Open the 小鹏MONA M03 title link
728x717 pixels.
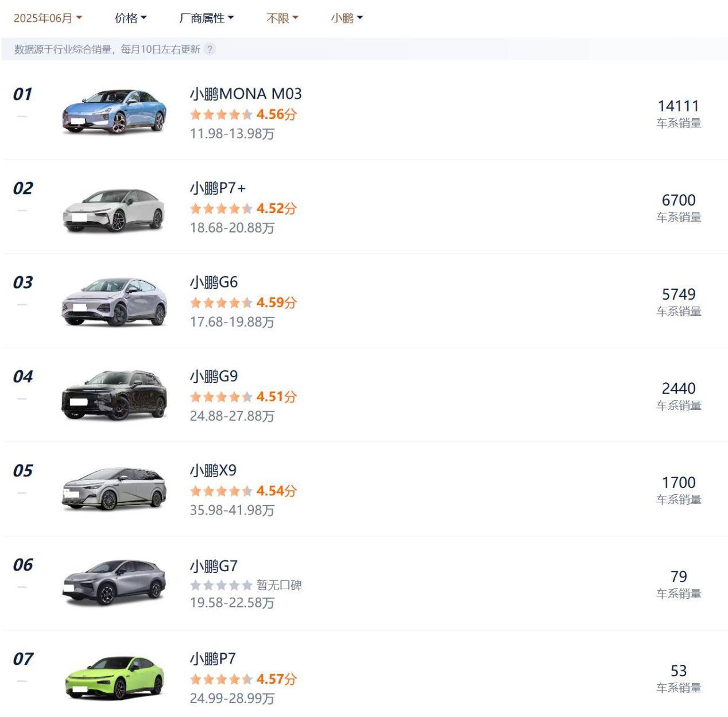click(246, 94)
